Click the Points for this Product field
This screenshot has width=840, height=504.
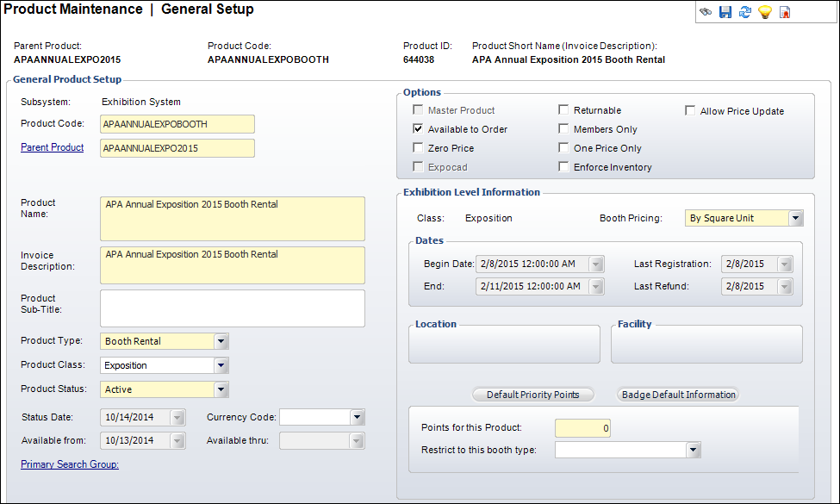click(583, 428)
